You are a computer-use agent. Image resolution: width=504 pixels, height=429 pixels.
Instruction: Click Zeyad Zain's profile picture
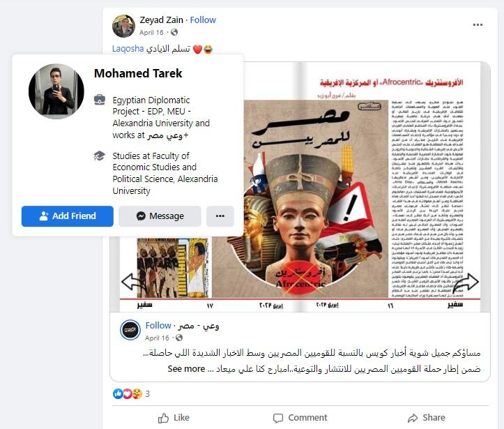[123, 26]
